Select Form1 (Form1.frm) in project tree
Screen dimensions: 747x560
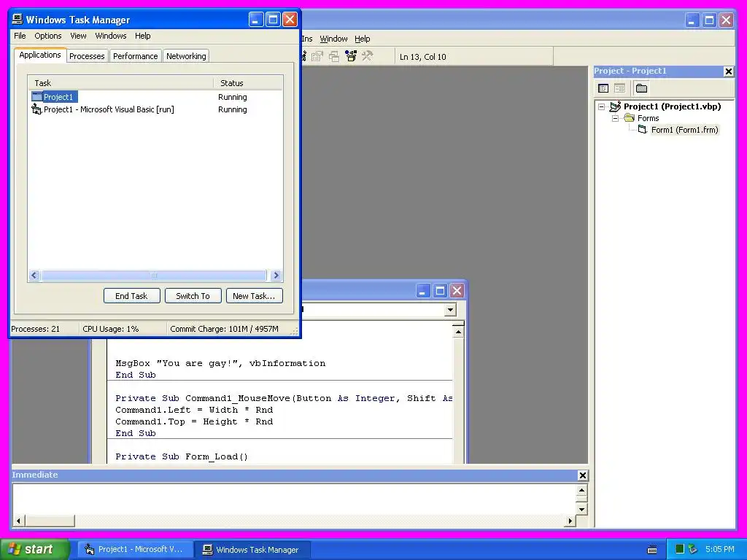[684, 130]
